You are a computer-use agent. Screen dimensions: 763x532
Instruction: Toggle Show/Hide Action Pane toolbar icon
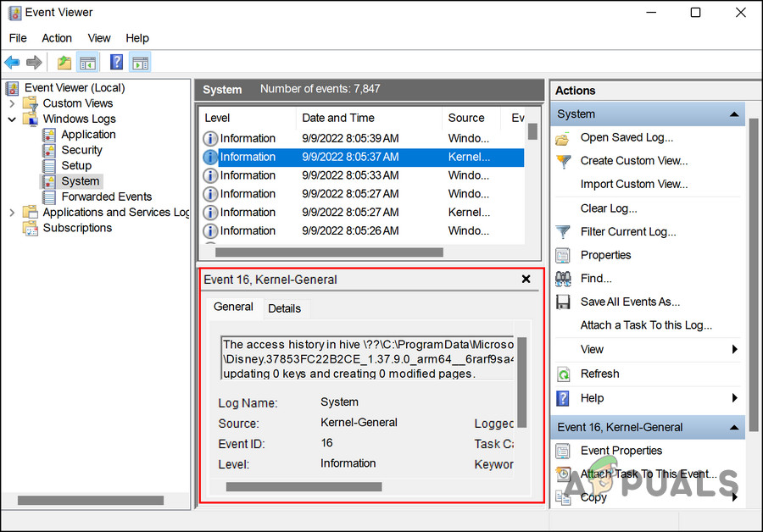tap(141, 62)
